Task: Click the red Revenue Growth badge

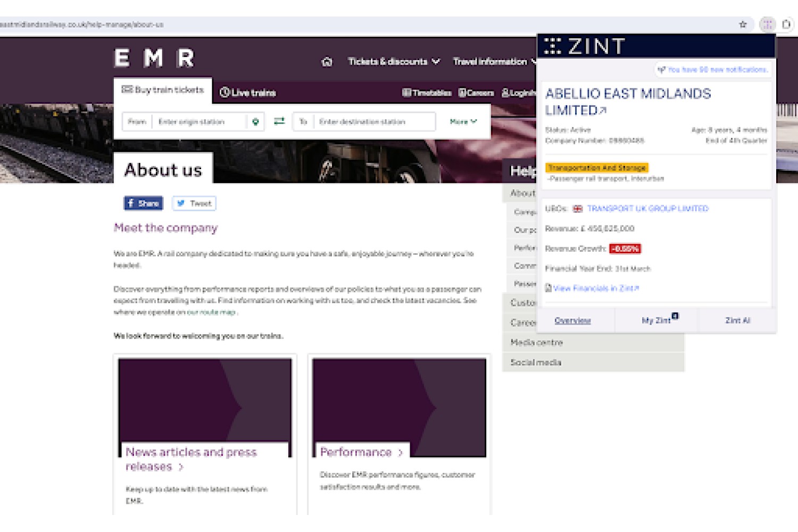Action: pyautogui.click(x=625, y=248)
